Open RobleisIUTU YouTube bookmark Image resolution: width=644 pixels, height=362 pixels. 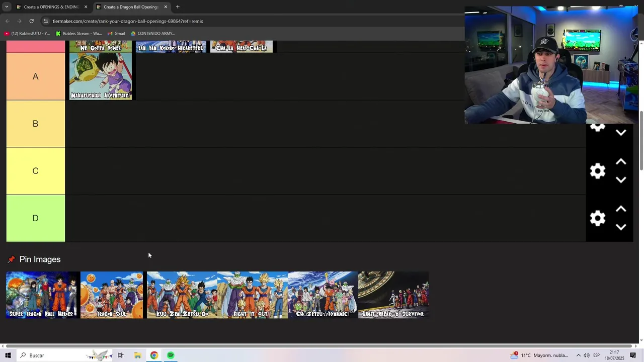point(27,33)
